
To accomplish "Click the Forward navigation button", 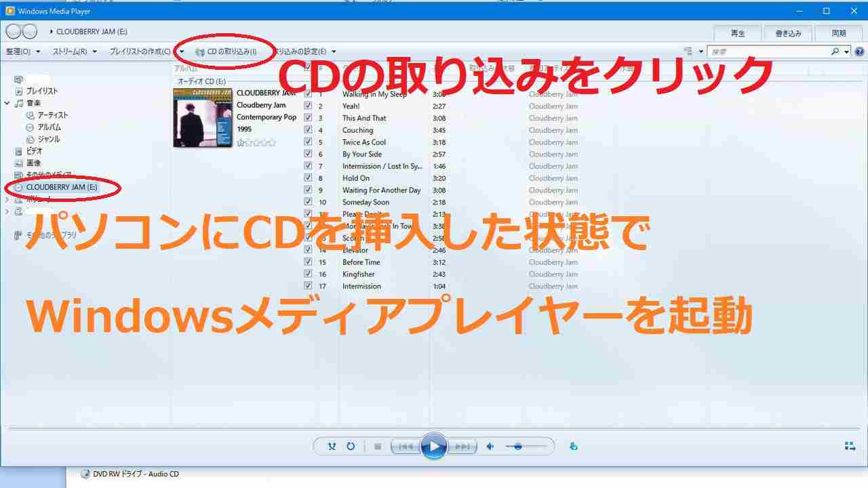I will (x=30, y=31).
